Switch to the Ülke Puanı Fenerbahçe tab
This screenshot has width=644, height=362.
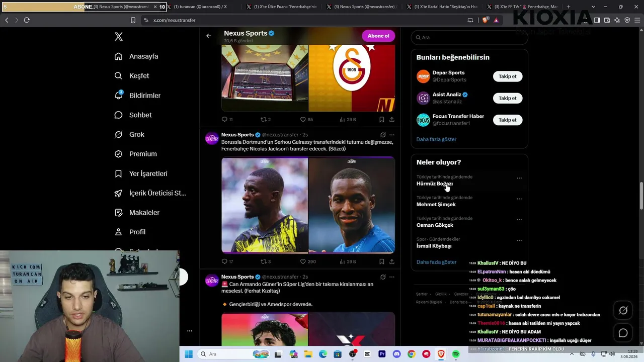pos(282,7)
